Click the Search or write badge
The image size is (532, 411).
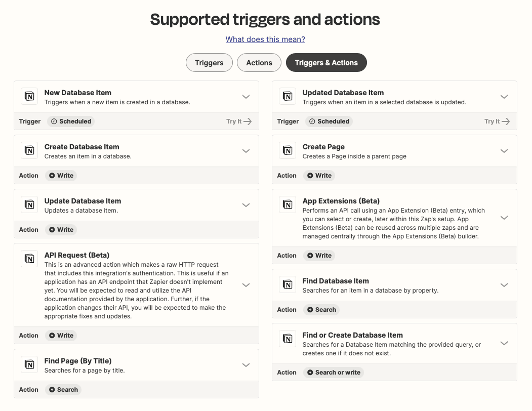[x=334, y=373]
